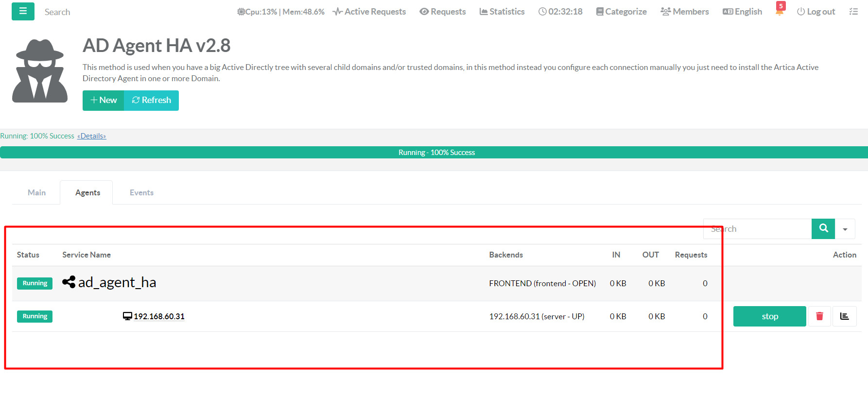Expand the search options dropdown arrow
Screen dimensions: 868x396
click(845, 229)
